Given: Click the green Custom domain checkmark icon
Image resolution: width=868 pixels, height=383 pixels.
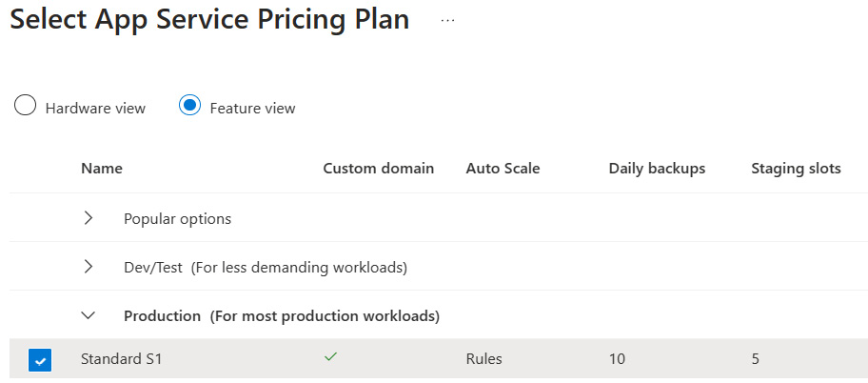Looking at the screenshot, I should click(x=330, y=357).
